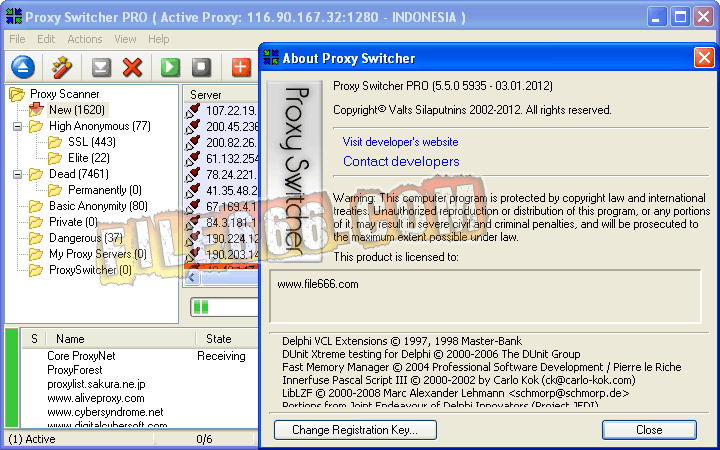The width and height of the screenshot is (720, 450).
Task: Select server row 107.22.19
Action: pos(221,110)
